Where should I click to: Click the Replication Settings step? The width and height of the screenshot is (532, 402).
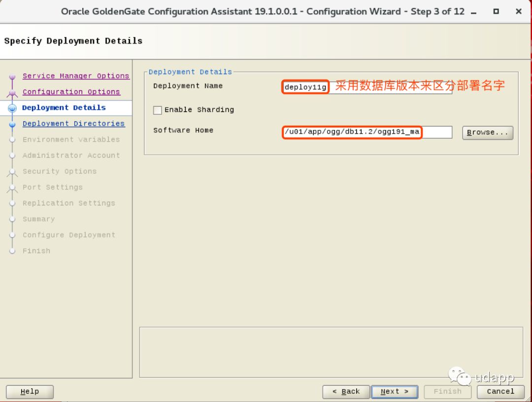coord(69,203)
